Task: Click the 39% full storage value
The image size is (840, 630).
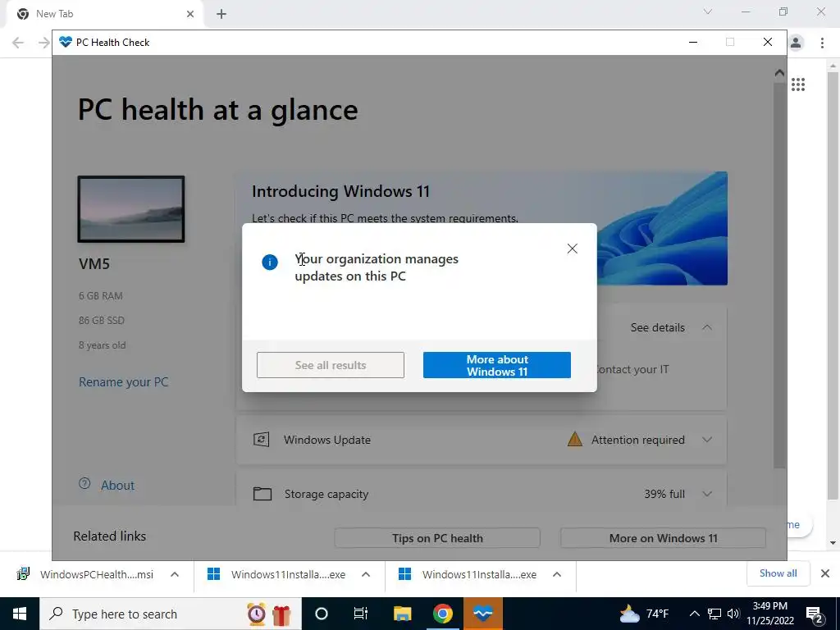Action: [x=664, y=494]
